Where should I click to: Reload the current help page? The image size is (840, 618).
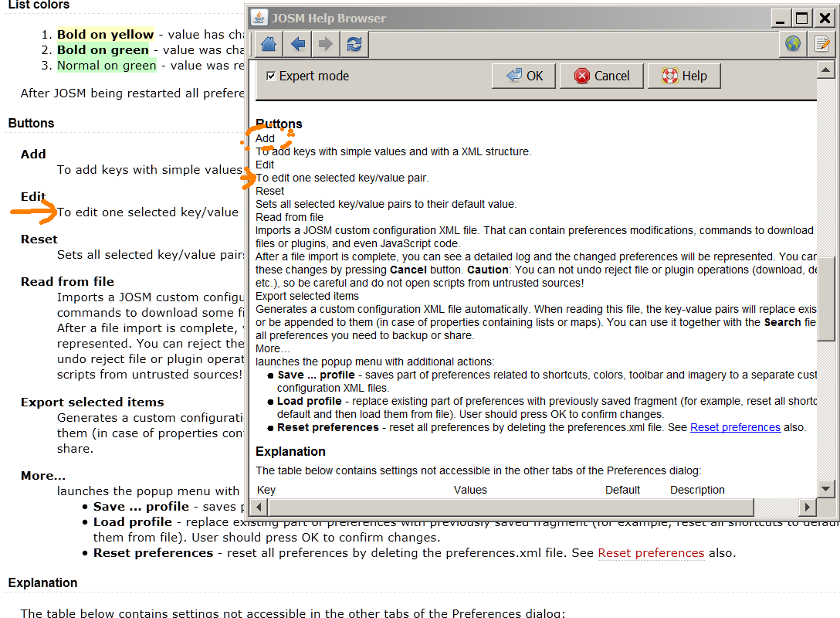pyautogui.click(x=354, y=44)
